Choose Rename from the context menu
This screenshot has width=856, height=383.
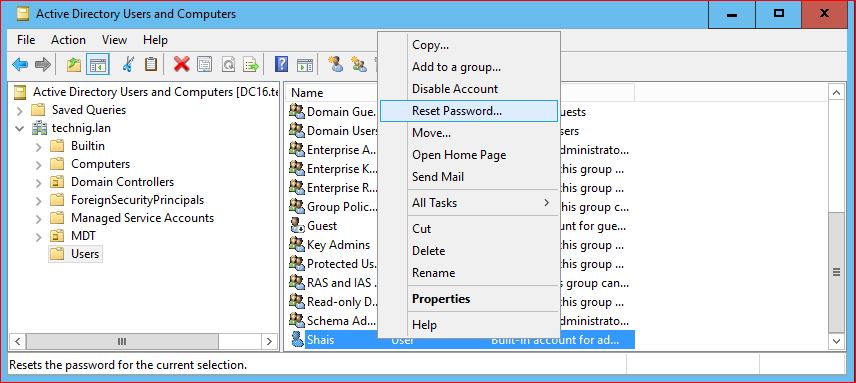pyautogui.click(x=469, y=272)
